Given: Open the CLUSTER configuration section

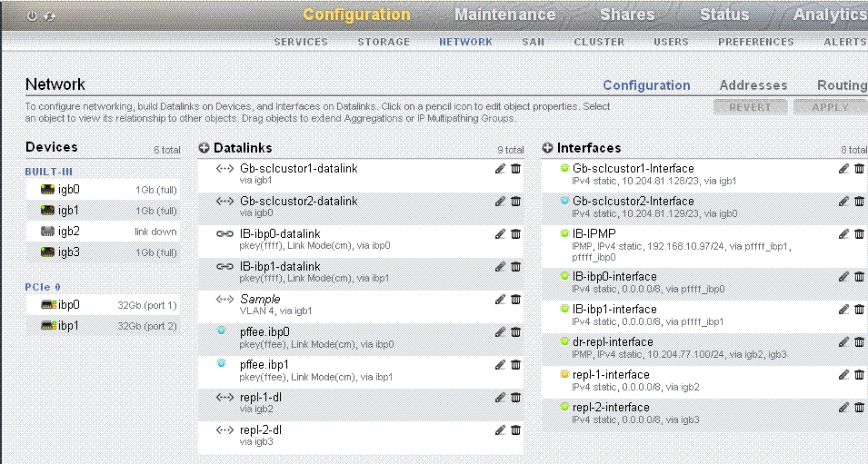Looking at the screenshot, I should [x=599, y=42].
